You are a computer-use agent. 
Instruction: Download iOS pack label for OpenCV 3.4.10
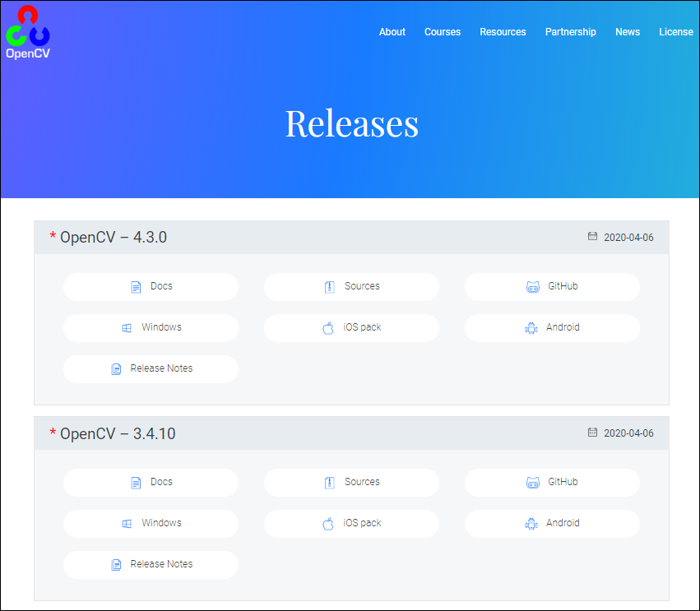point(362,523)
